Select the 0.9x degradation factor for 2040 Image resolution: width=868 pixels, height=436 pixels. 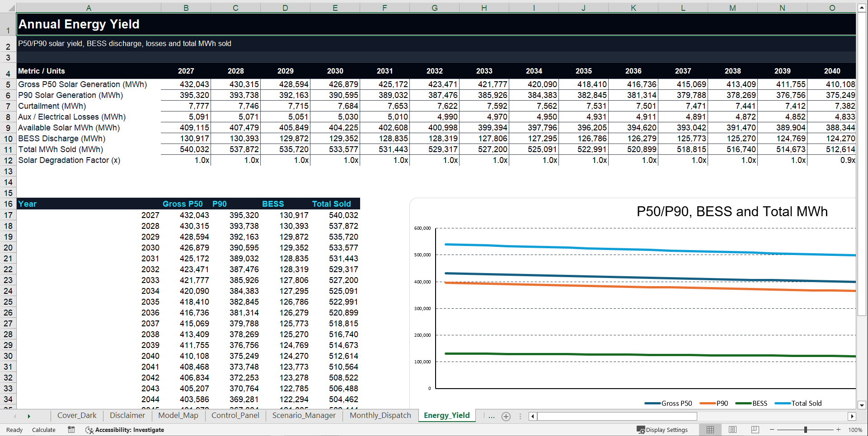pyautogui.click(x=832, y=160)
